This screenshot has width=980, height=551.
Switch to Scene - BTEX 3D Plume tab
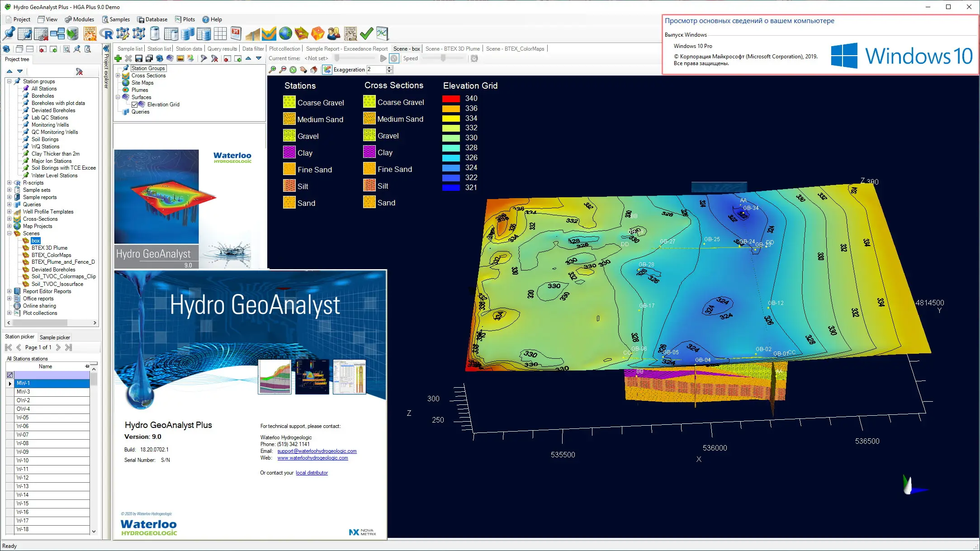point(452,49)
